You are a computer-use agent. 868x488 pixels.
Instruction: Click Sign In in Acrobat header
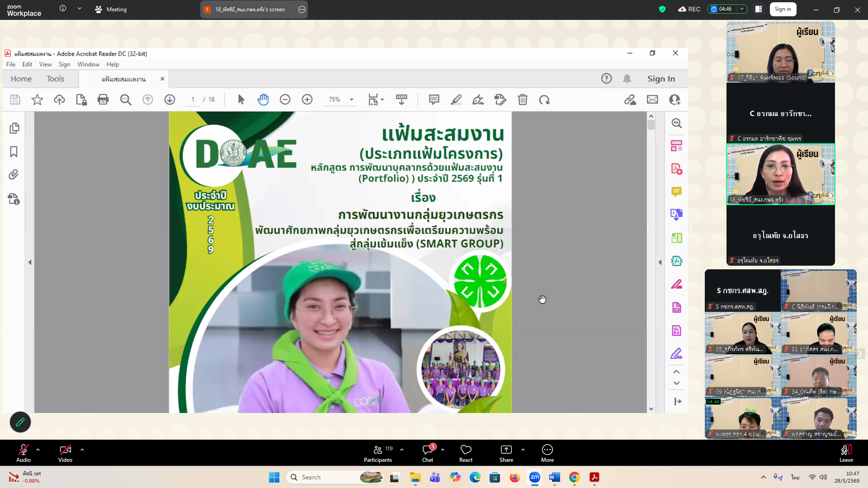(661, 79)
